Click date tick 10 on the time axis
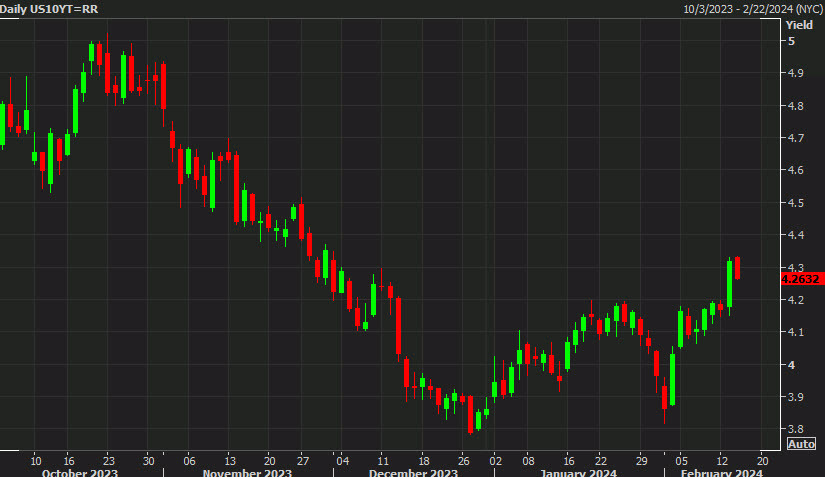825x477 pixels. tap(35, 461)
